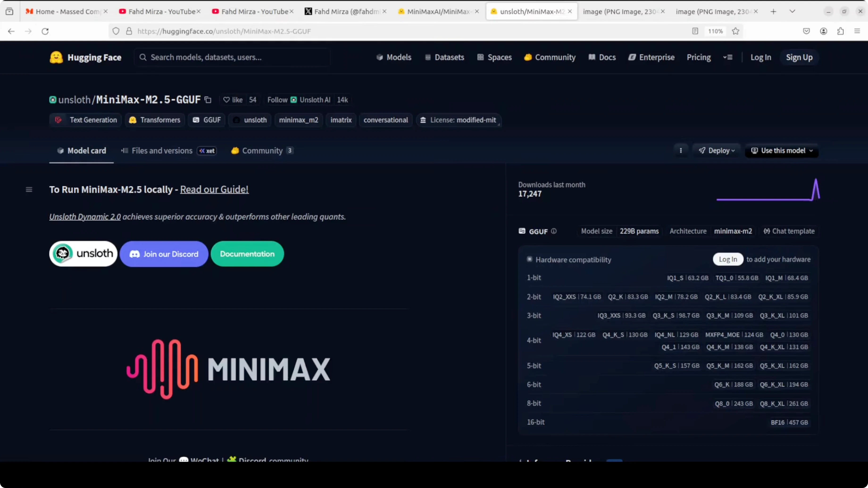
Task: Click the 110% zoom level indicator
Action: 715,31
